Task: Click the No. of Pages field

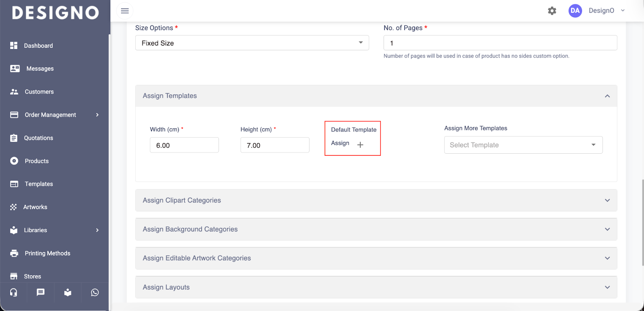Action: [x=500, y=43]
